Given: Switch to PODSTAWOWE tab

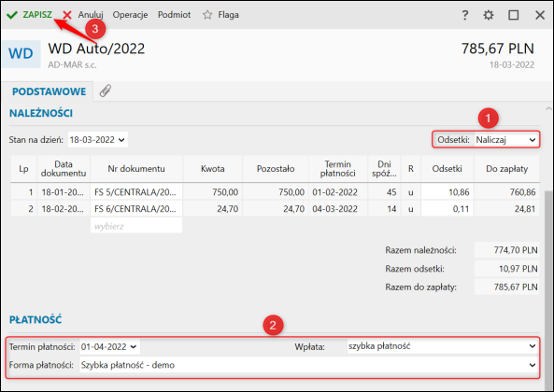Looking at the screenshot, I should (49, 91).
